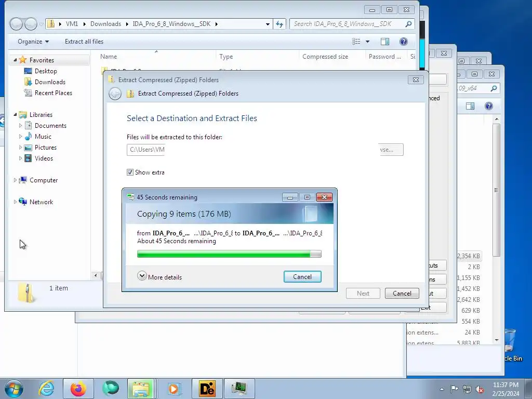This screenshot has width=532, height=399.
Task: Open the De application taskbar icon
Action: pyautogui.click(x=207, y=389)
